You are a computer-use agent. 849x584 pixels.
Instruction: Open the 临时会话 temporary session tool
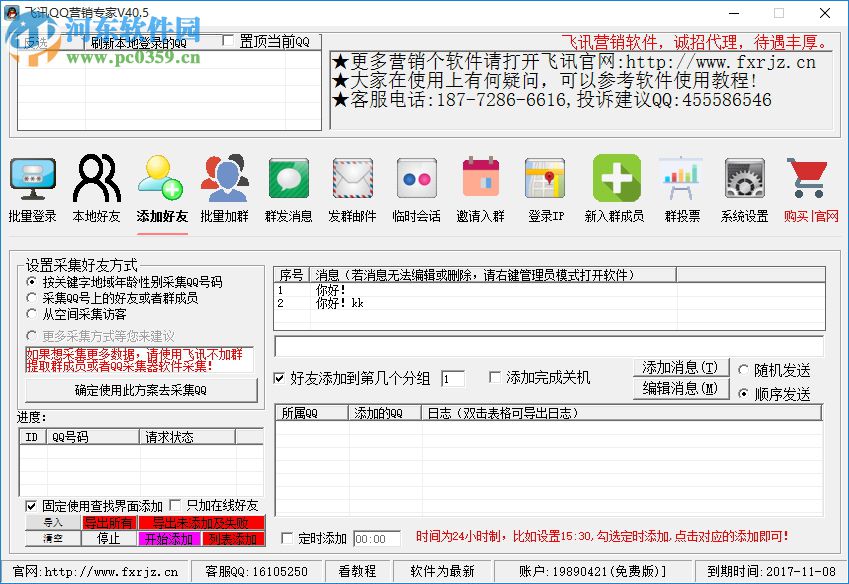[416, 190]
